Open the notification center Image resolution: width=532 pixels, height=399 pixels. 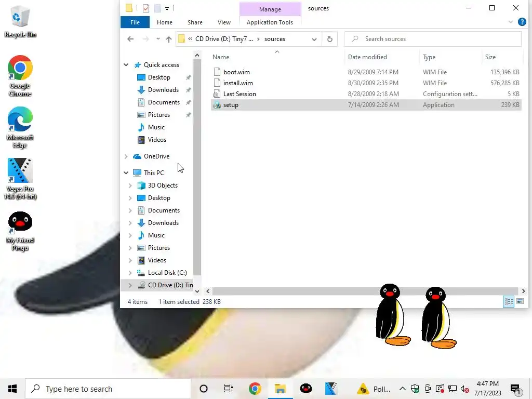pos(516,389)
